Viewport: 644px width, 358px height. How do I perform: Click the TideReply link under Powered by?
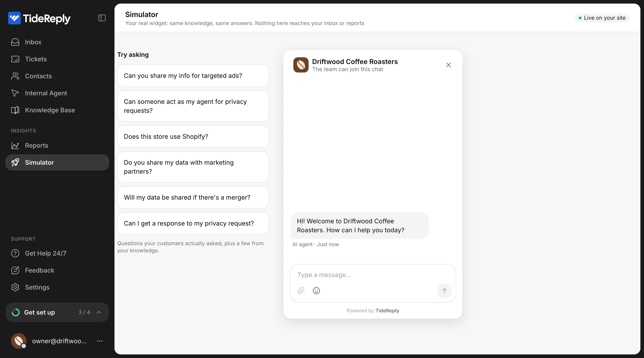tap(387, 311)
